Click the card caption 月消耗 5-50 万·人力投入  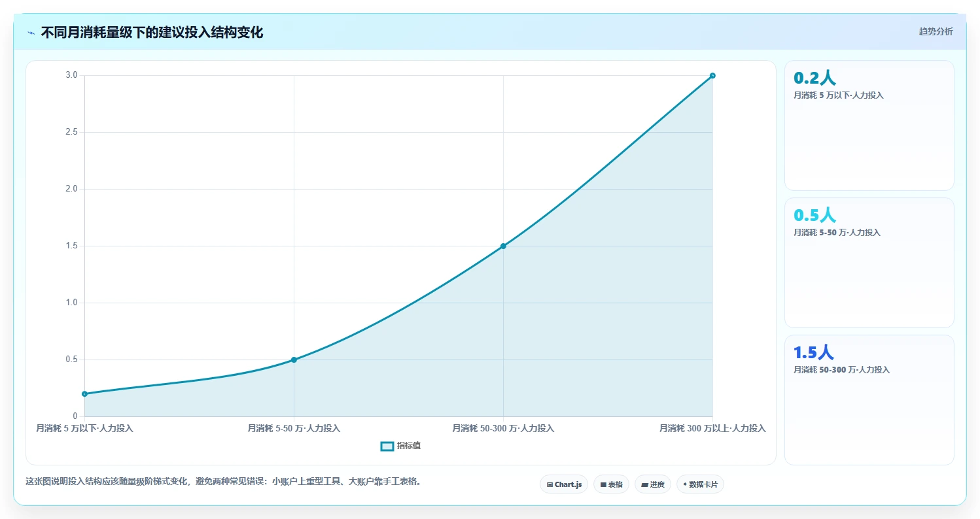click(x=837, y=233)
